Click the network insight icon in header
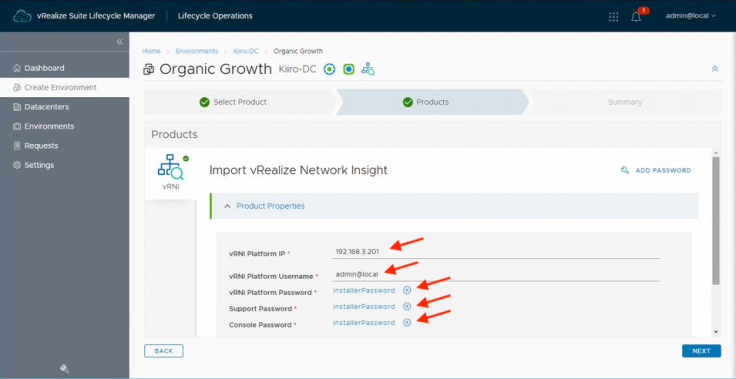Viewport: 736px width, 379px height. pyautogui.click(x=368, y=69)
